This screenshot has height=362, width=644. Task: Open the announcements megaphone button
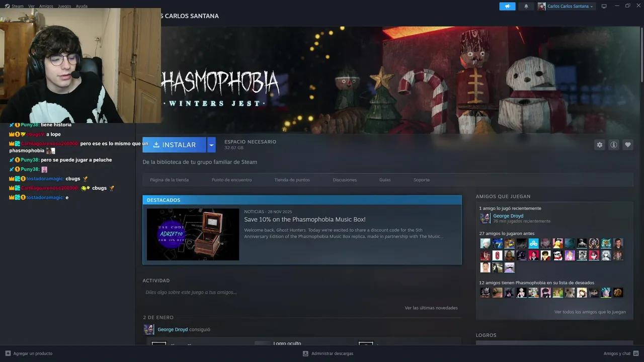(x=507, y=6)
